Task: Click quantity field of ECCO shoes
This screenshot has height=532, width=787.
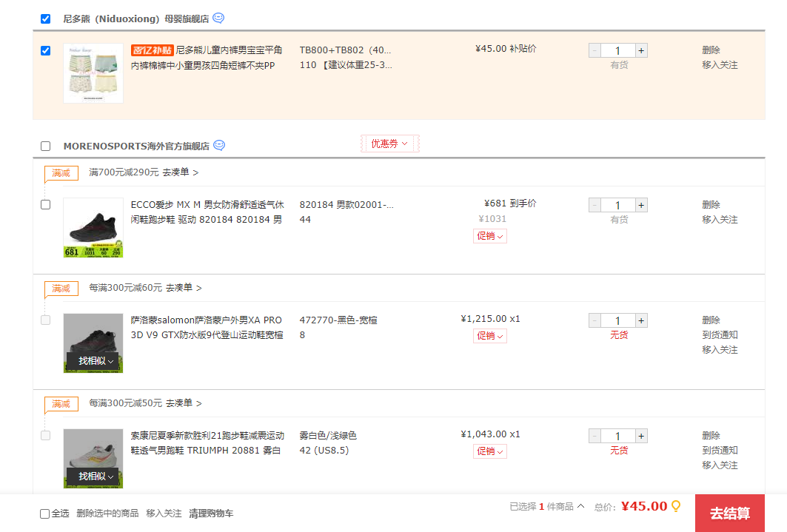Action: tap(618, 205)
